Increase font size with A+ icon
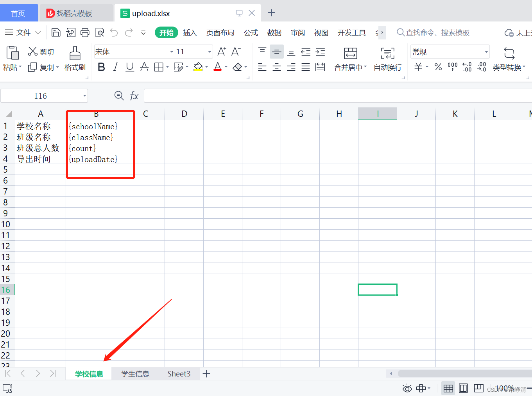Screen dimensions: 532x396 222,52
